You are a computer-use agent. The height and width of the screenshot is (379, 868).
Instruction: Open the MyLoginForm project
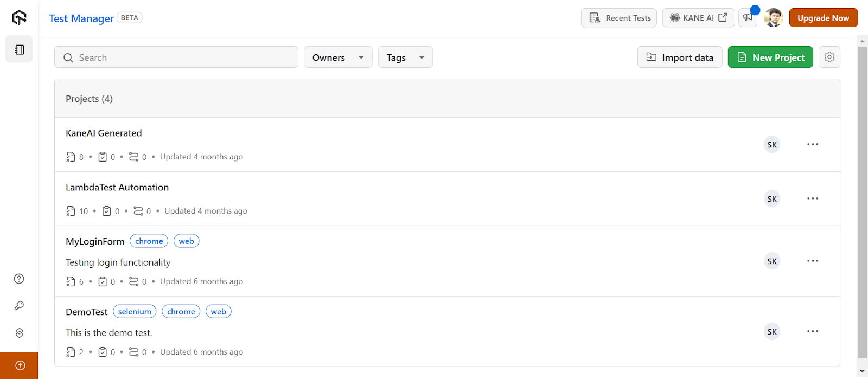click(x=94, y=241)
